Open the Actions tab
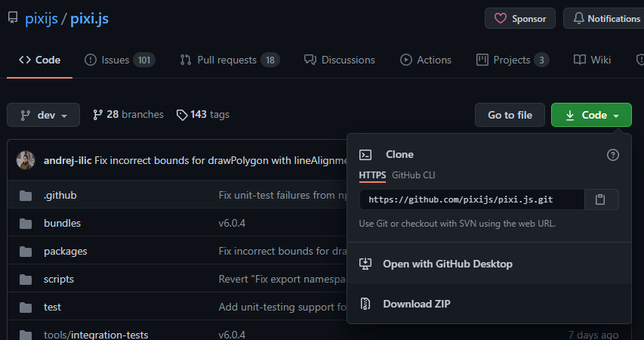 [426, 60]
